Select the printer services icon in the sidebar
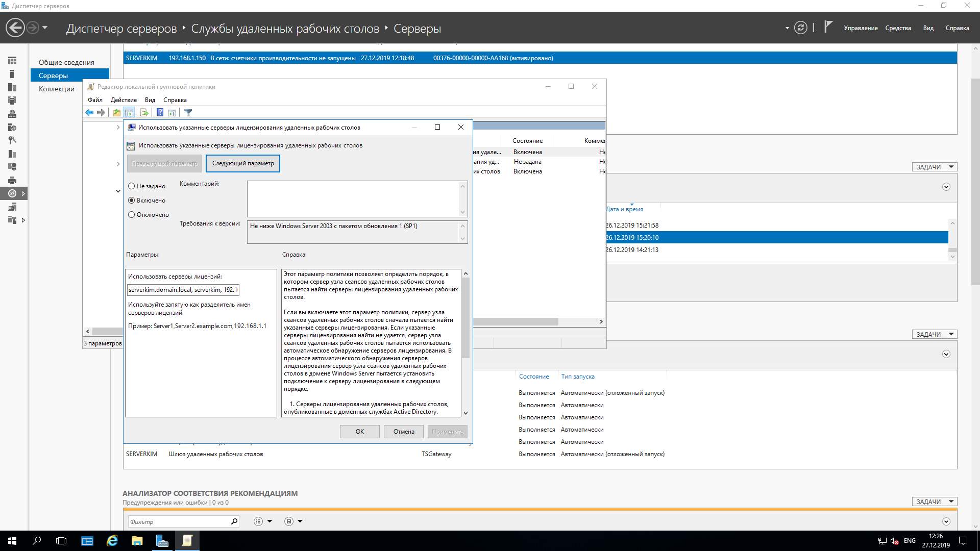 (x=12, y=180)
